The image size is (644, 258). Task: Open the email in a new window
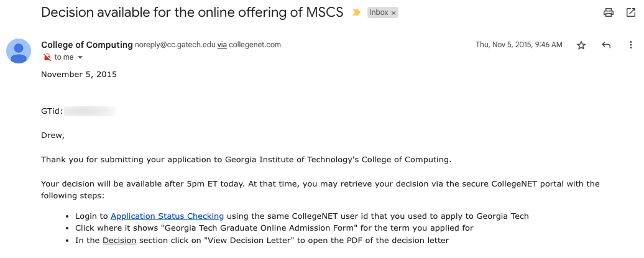631,12
